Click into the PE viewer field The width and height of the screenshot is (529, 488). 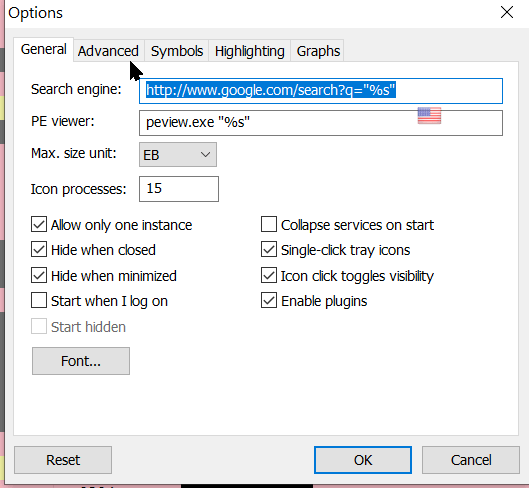pyautogui.click(x=321, y=123)
